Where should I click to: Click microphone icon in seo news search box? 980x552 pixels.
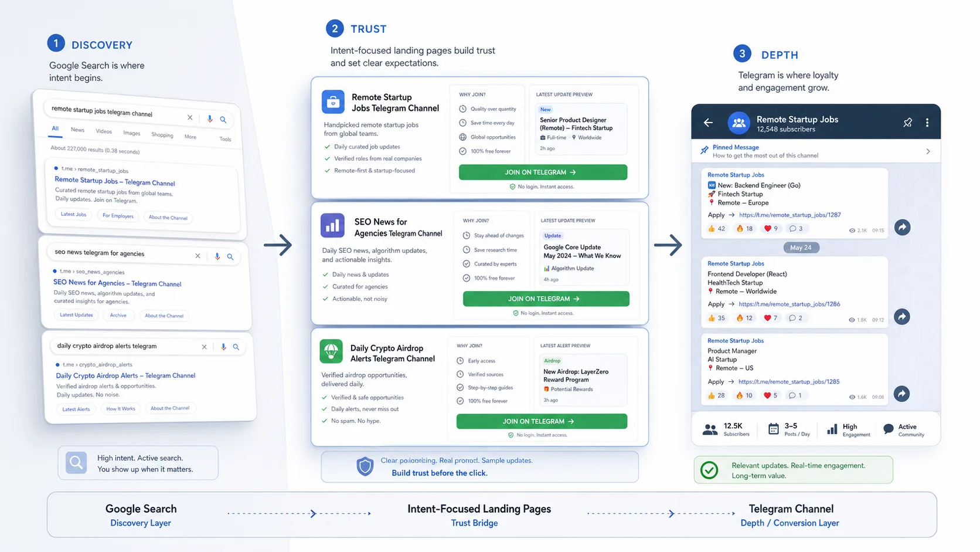click(x=217, y=256)
